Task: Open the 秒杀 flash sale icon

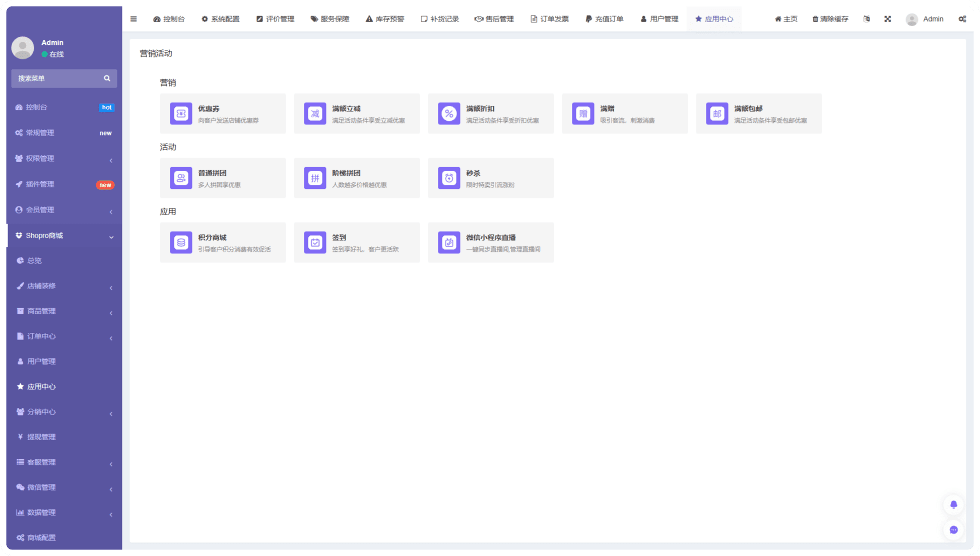Action: (449, 178)
